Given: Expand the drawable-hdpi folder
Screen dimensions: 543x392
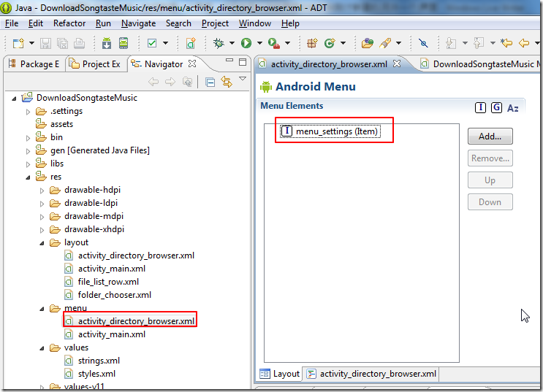Looking at the screenshot, I should tap(42, 191).
